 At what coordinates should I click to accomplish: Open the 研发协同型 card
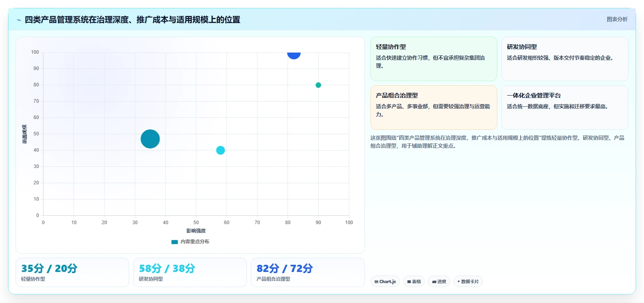[x=565, y=59]
